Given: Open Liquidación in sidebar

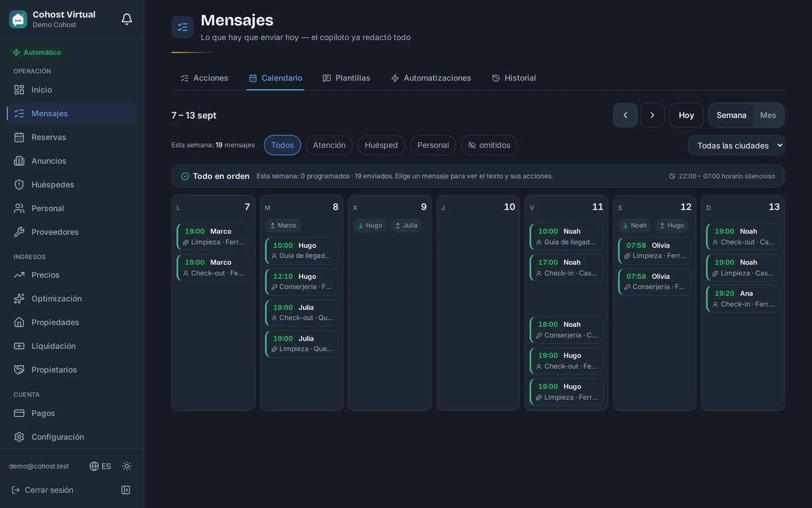Looking at the screenshot, I should pyautogui.click(x=72, y=346).
